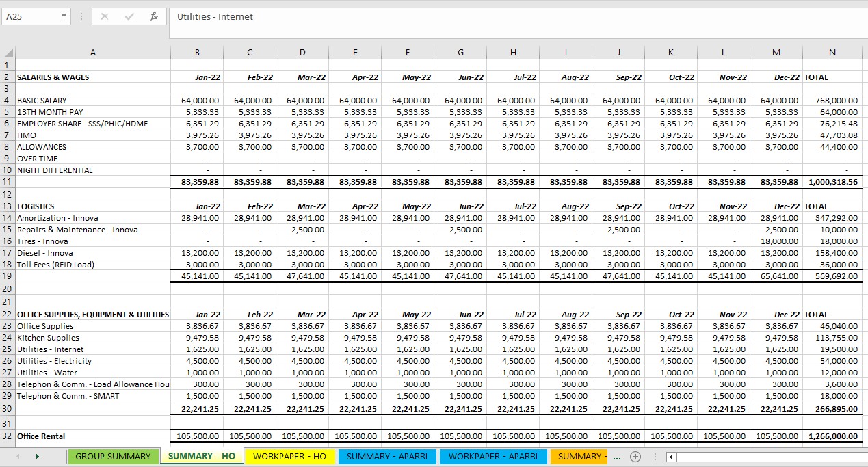Select HMO label cell

pos(93,135)
